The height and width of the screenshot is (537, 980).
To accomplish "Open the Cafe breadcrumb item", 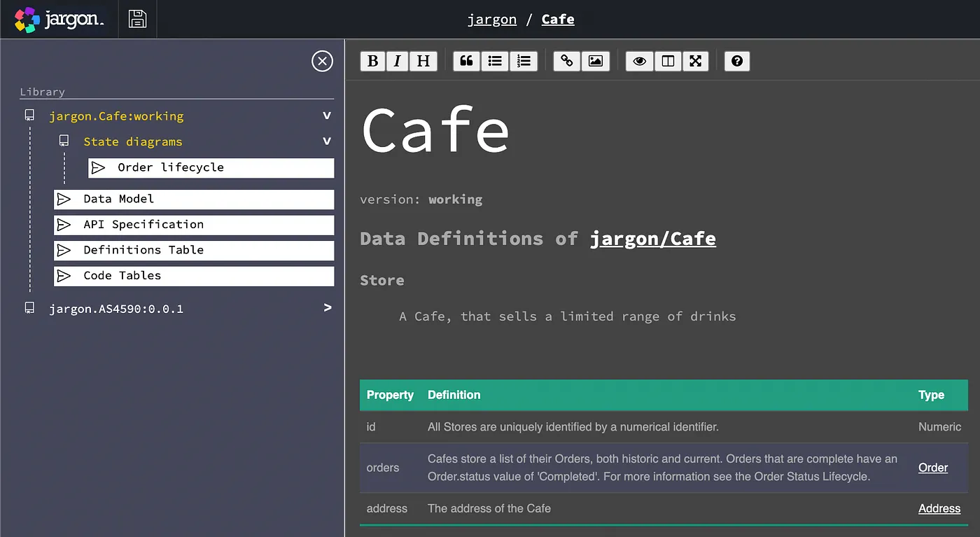I will pyautogui.click(x=557, y=19).
